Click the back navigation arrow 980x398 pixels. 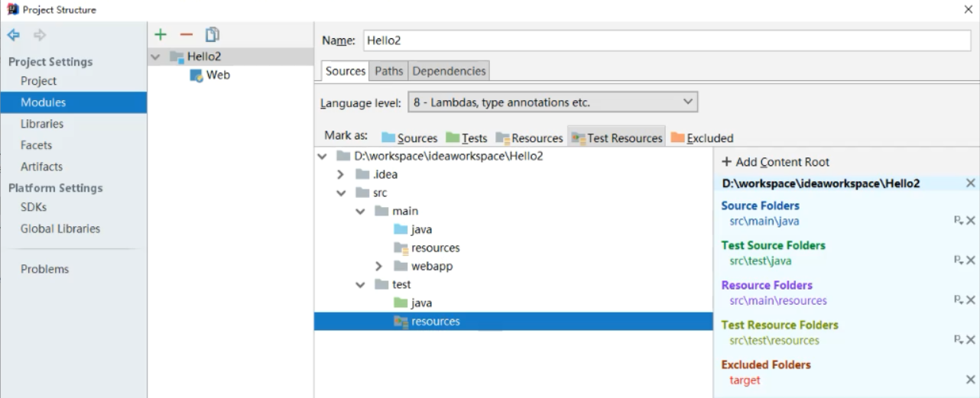(14, 35)
